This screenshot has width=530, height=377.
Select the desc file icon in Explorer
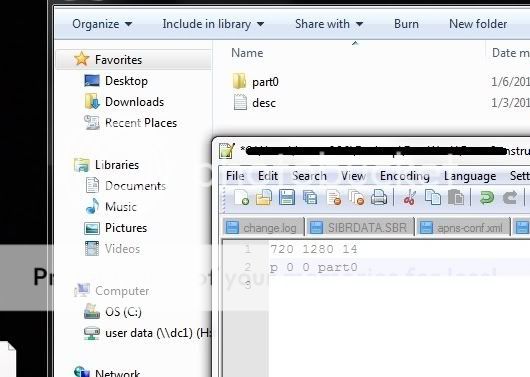240,102
